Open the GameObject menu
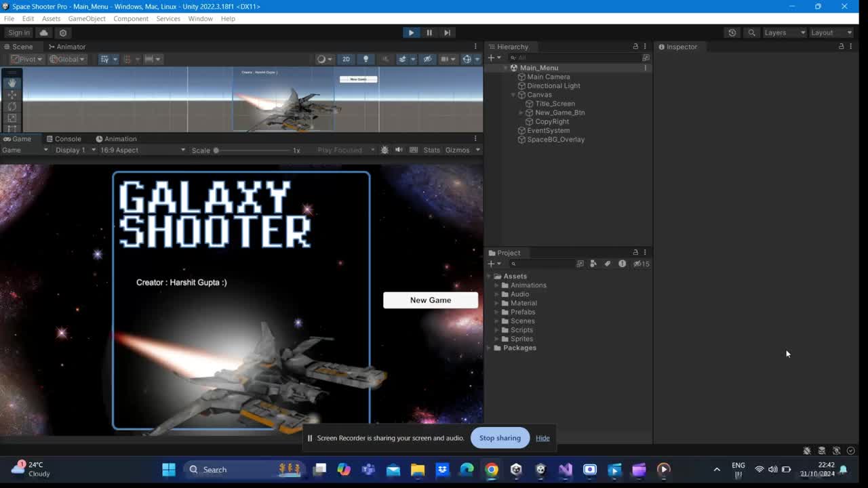Image resolution: width=868 pixels, height=488 pixels. coord(87,18)
